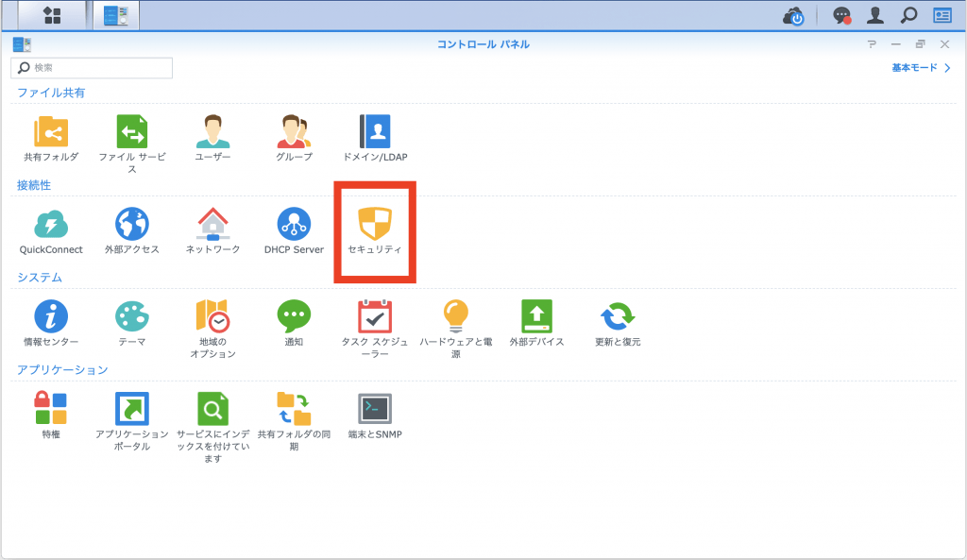
Task: Open the notifications chat bubble
Action: click(x=841, y=15)
